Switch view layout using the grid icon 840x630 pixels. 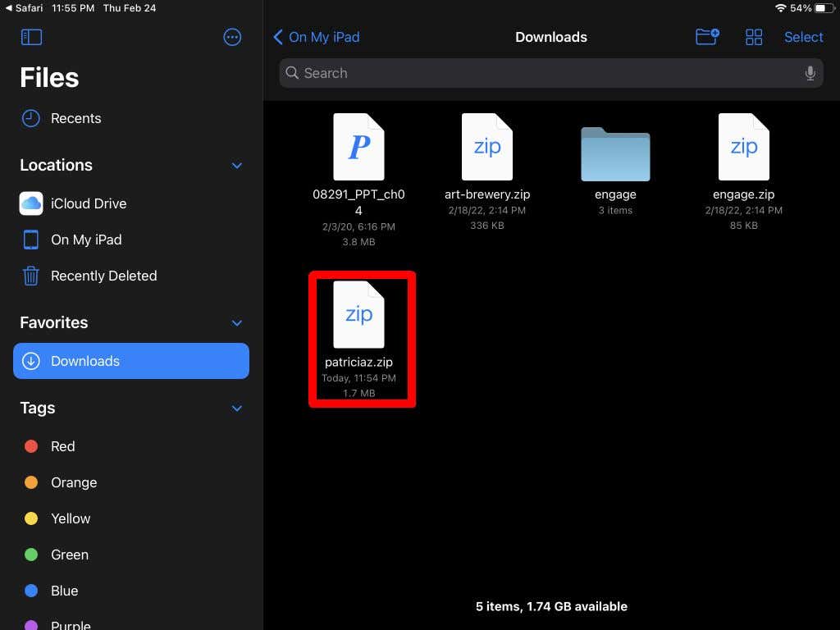[753, 37]
